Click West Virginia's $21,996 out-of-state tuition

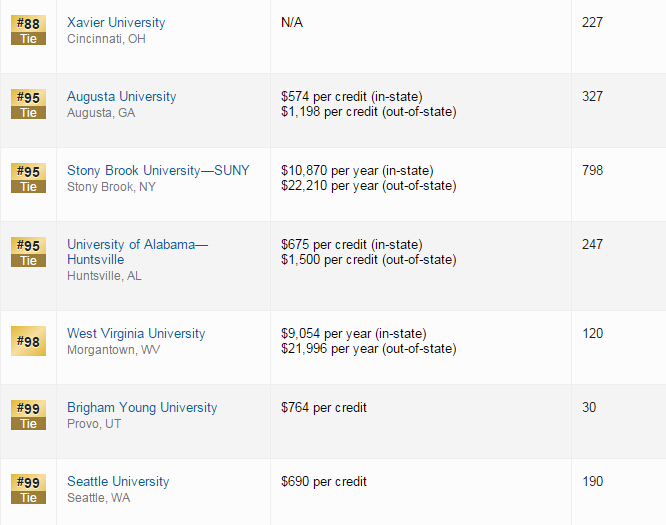pyautogui.click(x=369, y=349)
